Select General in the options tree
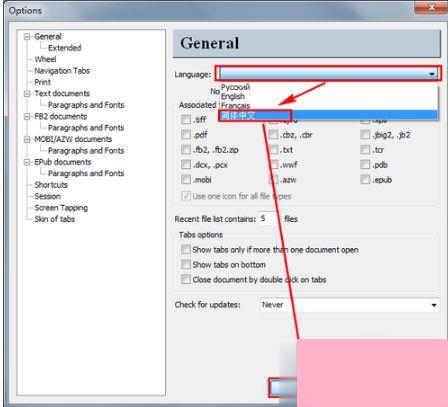 click(x=48, y=37)
